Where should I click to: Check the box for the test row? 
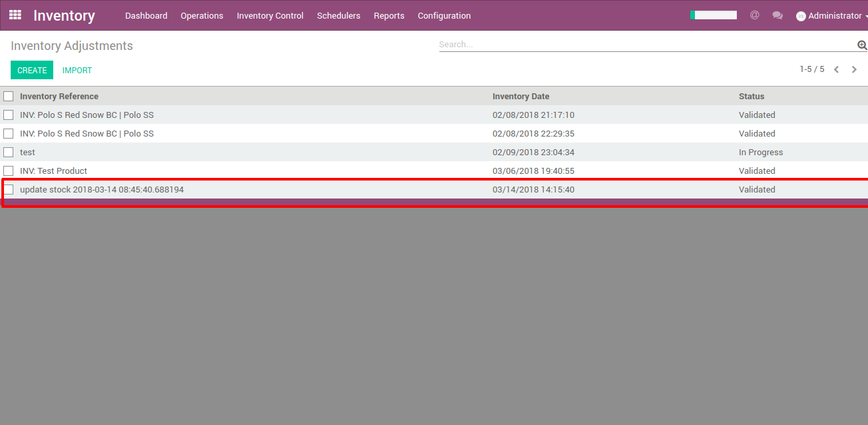pos(9,153)
